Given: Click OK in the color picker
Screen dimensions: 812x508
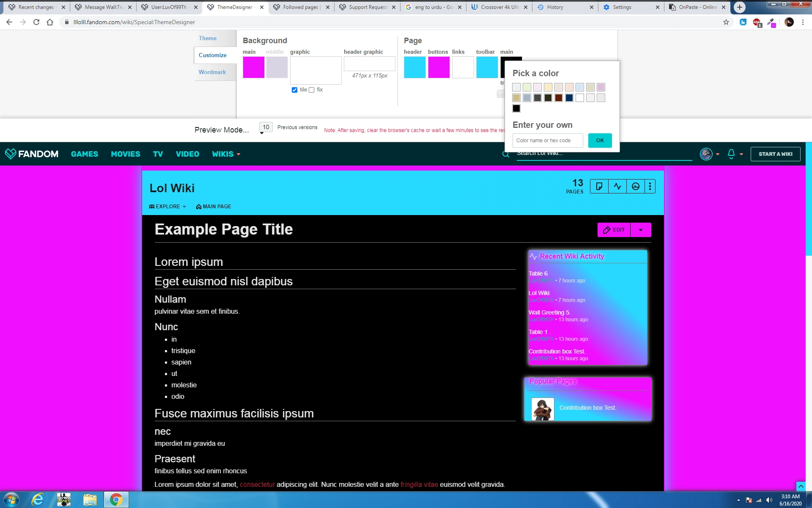Looking at the screenshot, I should 599,141.
